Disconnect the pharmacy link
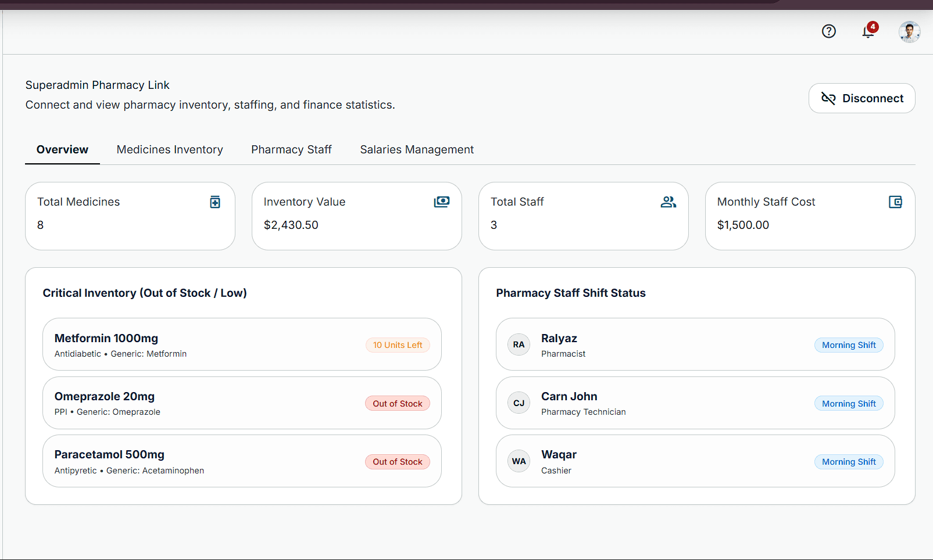Viewport: 933px width, 560px height. [x=861, y=98]
